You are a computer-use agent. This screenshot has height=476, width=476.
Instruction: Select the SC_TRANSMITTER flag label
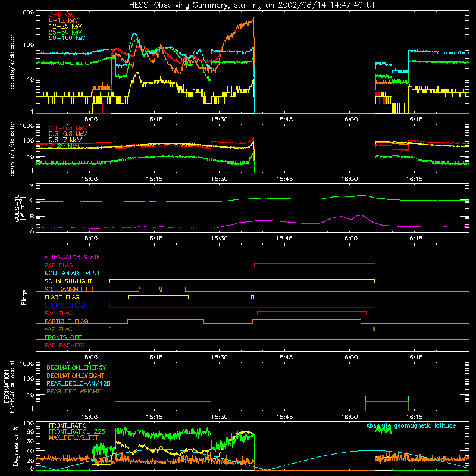68,289
